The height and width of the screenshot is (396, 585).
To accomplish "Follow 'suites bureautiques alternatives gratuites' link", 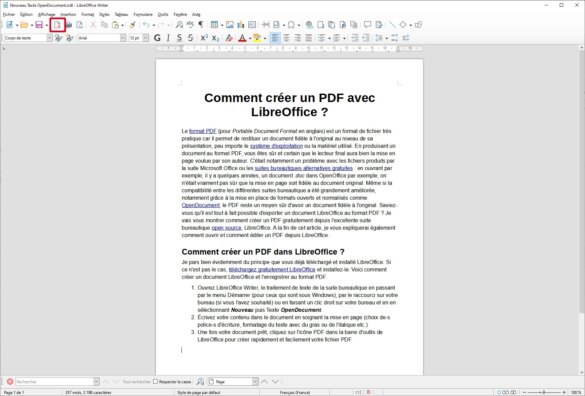I will pos(303,168).
